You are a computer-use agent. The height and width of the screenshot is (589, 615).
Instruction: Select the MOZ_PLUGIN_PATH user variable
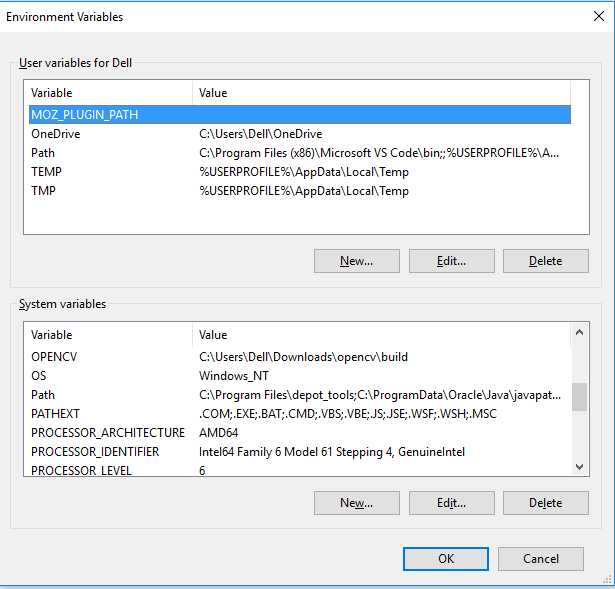coord(300,115)
